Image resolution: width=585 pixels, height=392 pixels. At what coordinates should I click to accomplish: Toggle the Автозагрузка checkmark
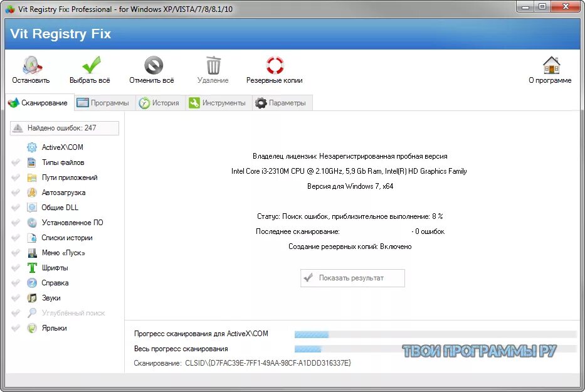(16, 193)
